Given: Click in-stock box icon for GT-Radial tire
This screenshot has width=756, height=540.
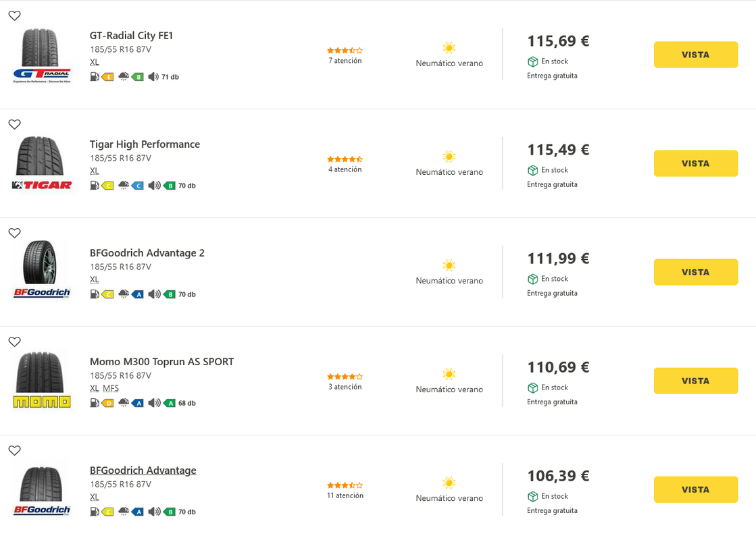Looking at the screenshot, I should [533, 61].
